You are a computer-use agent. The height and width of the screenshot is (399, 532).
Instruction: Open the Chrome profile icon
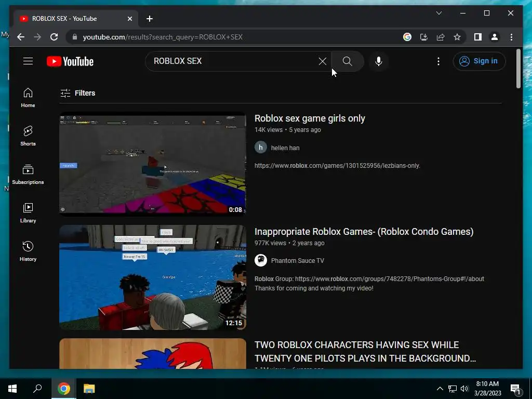click(x=495, y=37)
